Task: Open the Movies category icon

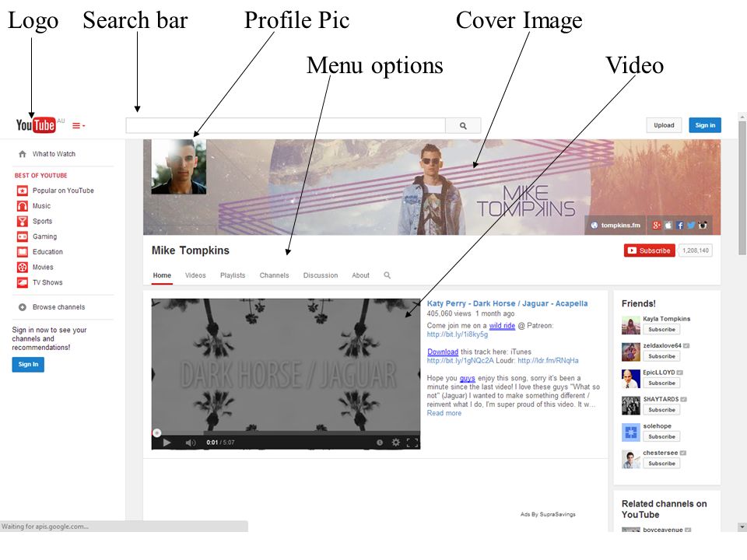Action: point(23,267)
